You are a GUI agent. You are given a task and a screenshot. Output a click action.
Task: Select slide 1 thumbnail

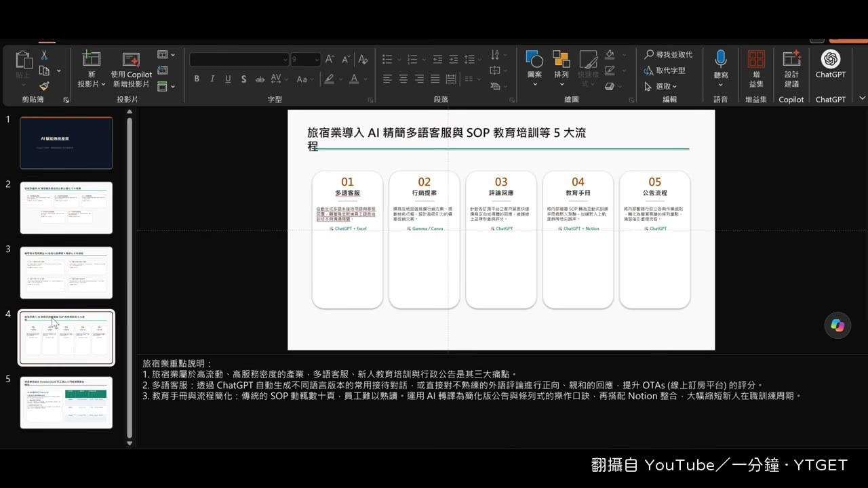coord(66,143)
